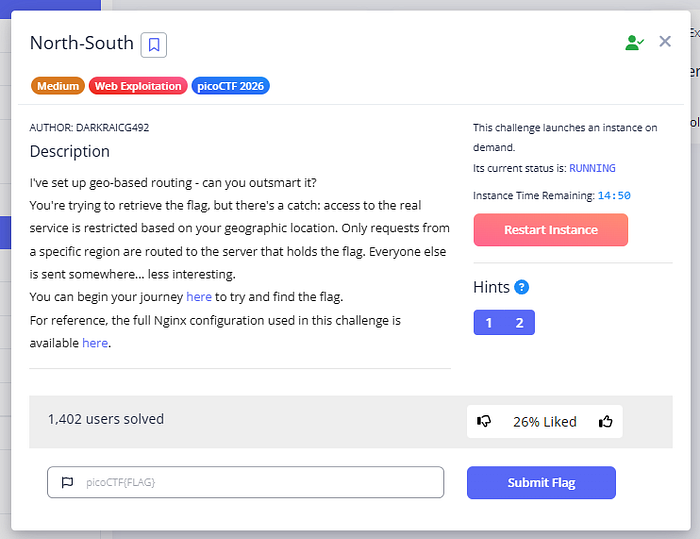
Task: Click the 26% Liked rating text
Action: pos(545,422)
